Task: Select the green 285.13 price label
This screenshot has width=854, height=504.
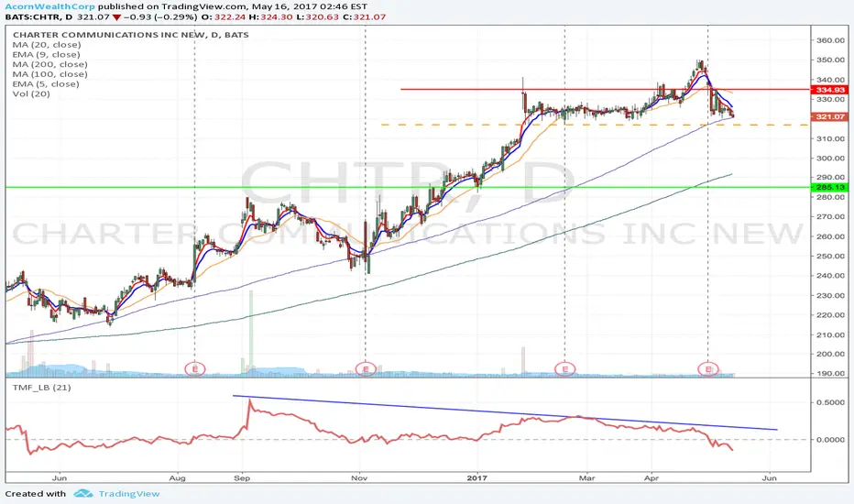Action: coord(829,188)
